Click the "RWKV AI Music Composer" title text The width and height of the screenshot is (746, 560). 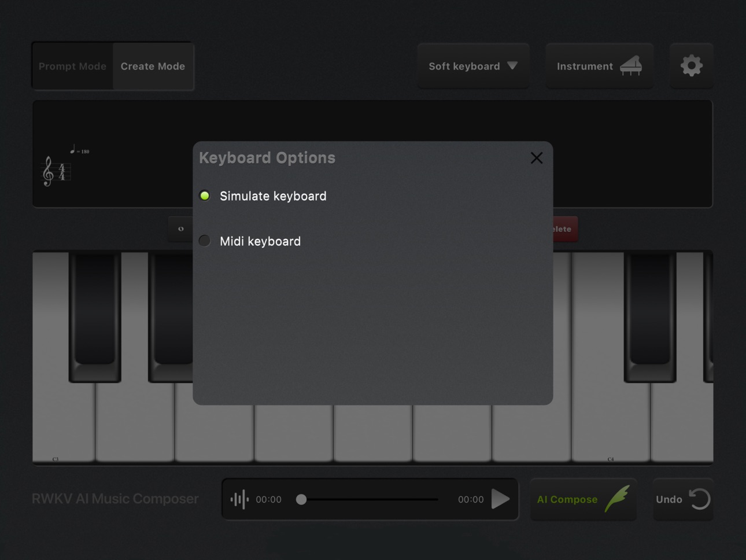tap(115, 499)
